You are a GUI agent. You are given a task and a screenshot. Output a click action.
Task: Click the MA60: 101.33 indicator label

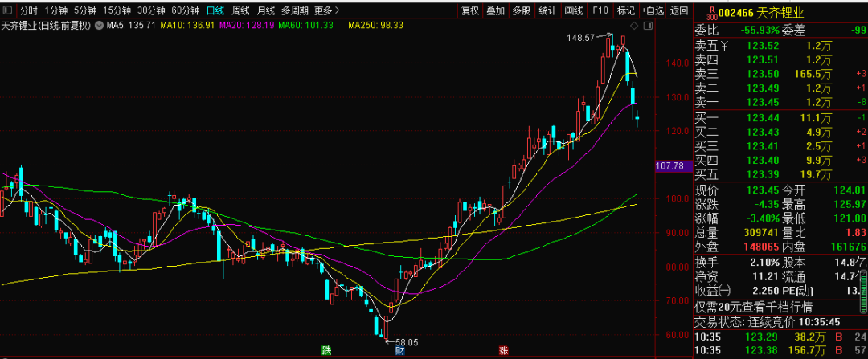click(305, 26)
